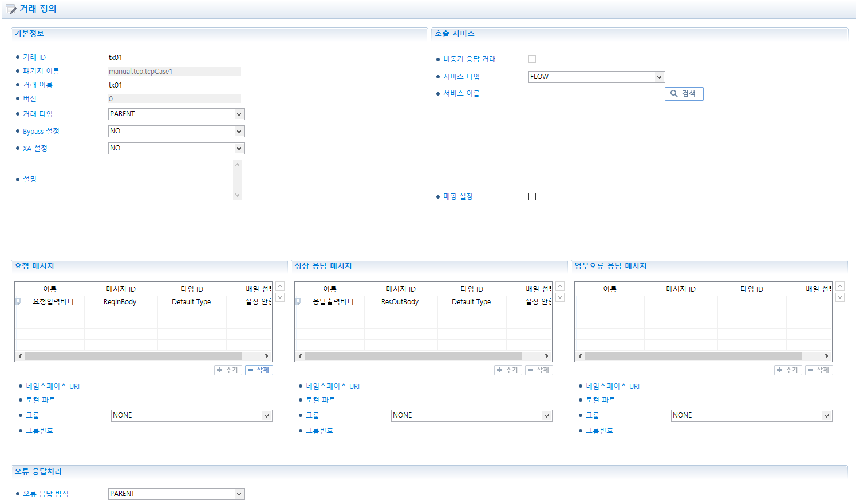Click the magnifier 검색 button for 서비스 이름

[x=684, y=94]
